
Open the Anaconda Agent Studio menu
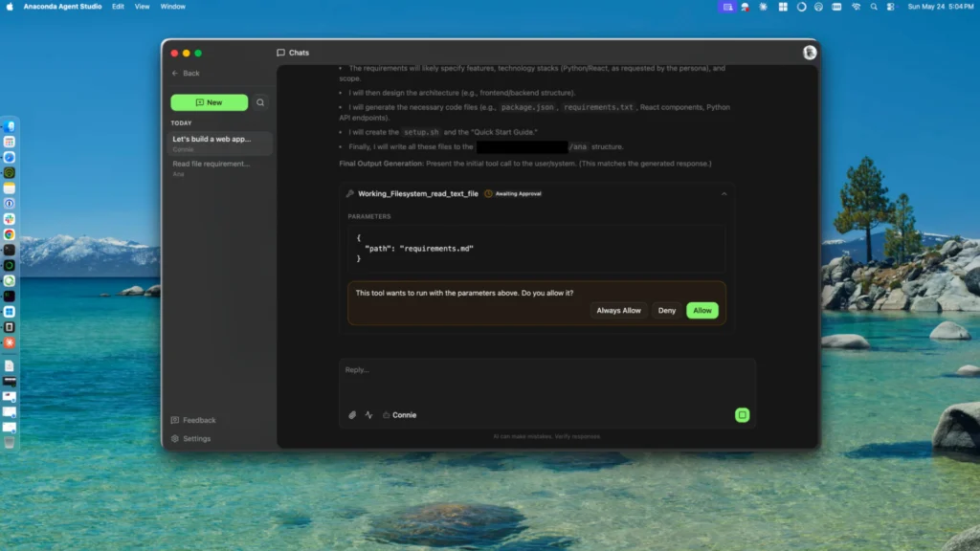tap(62, 7)
